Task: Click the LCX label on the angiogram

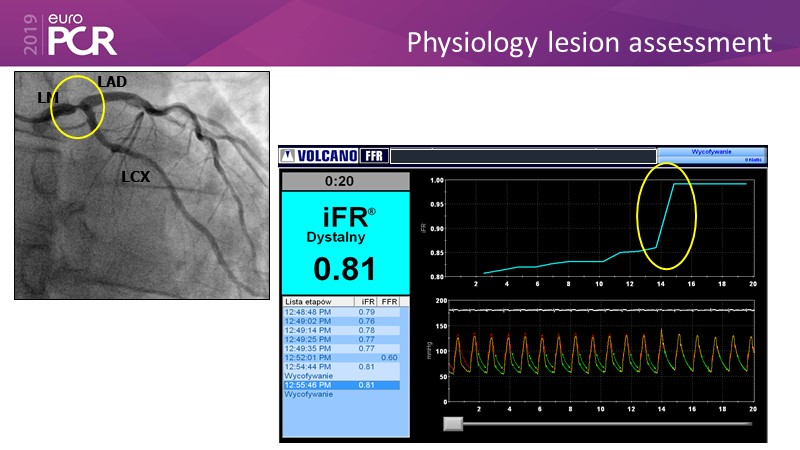Action: [x=136, y=175]
